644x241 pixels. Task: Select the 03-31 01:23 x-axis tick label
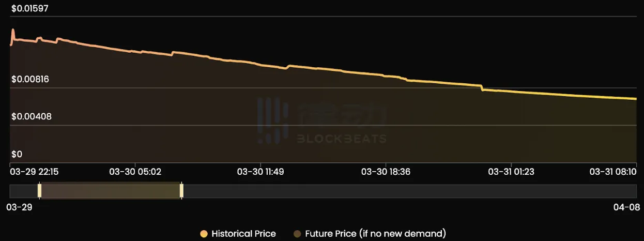tap(511, 171)
